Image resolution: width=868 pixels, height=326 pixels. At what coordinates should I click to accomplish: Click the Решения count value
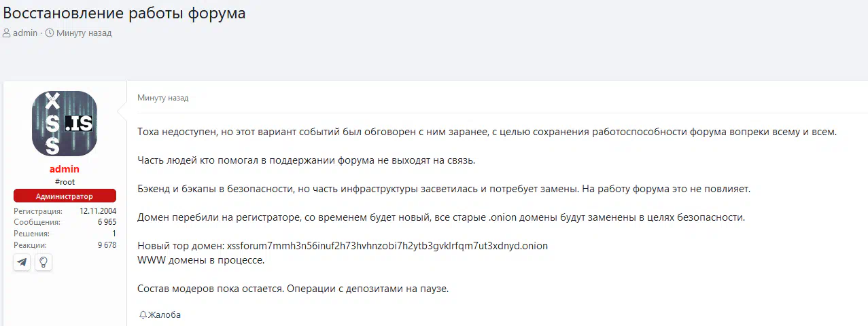114,234
